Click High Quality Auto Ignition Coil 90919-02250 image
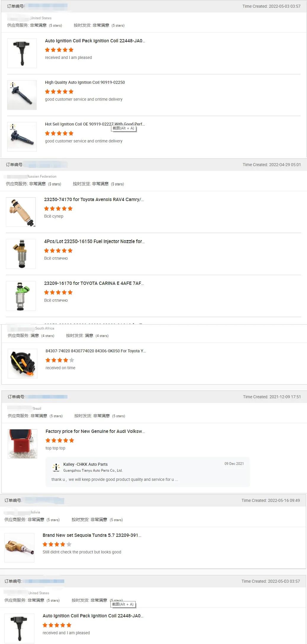This screenshot has height=644, width=307. coord(22,95)
